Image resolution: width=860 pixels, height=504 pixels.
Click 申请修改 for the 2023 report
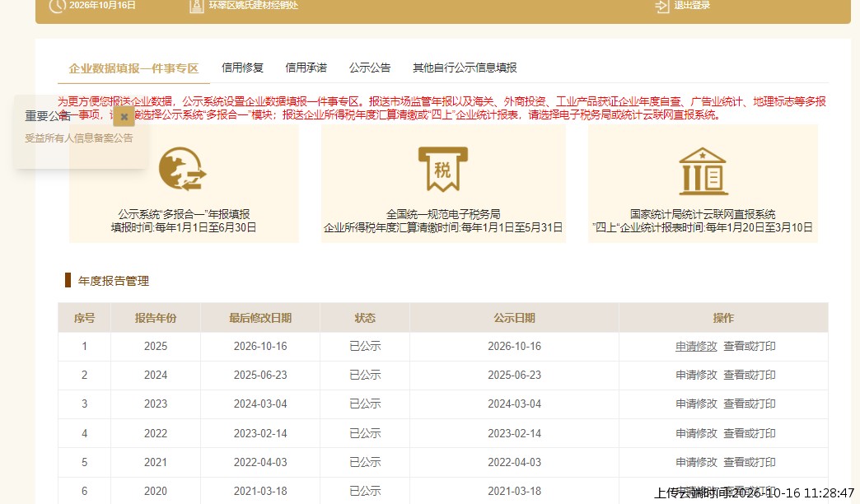(x=696, y=404)
